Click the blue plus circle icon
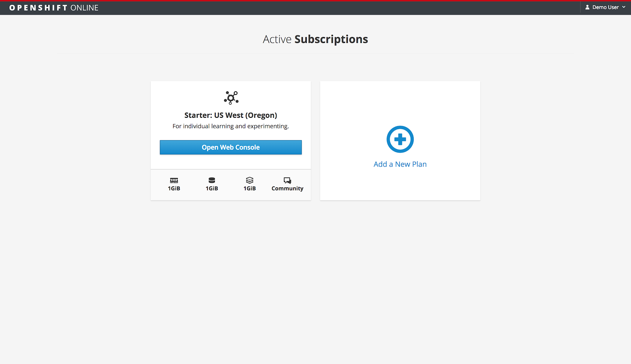This screenshot has height=364, width=631. (x=400, y=139)
